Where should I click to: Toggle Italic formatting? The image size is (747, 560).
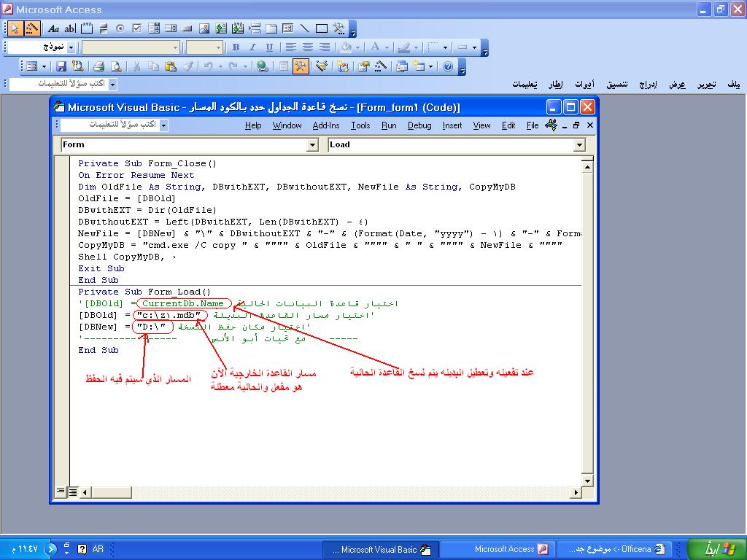tap(252, 47)
